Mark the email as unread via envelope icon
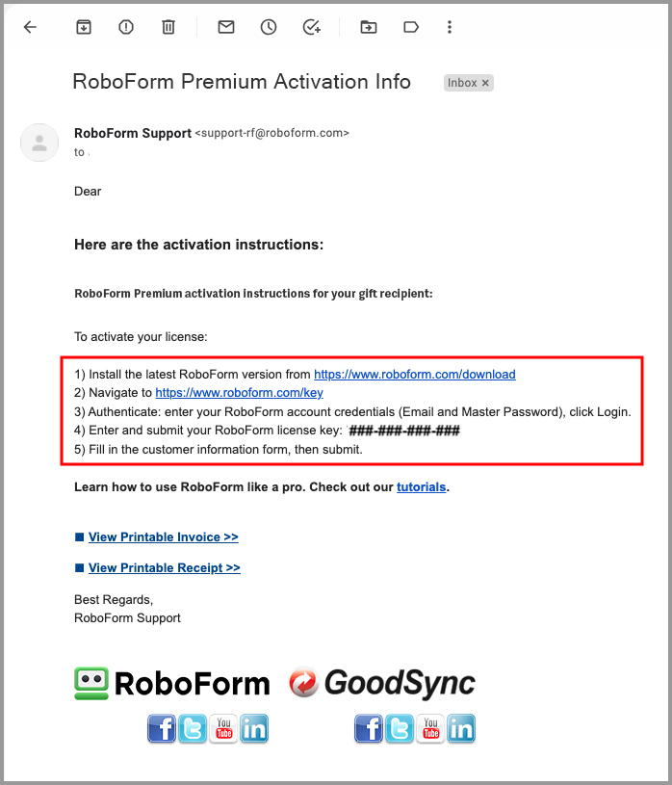Image resolution: width=672 pixels, height=785 pixels. [225, 27]
